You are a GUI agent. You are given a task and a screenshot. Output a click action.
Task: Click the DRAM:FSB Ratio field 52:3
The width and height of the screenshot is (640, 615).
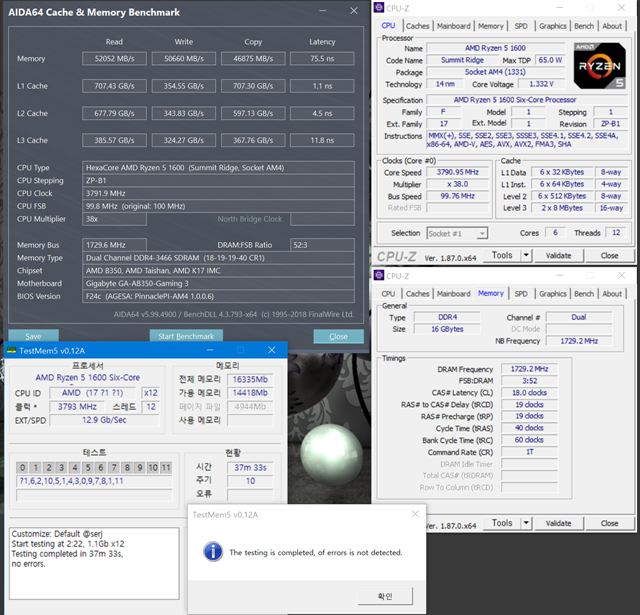(322, 245)
